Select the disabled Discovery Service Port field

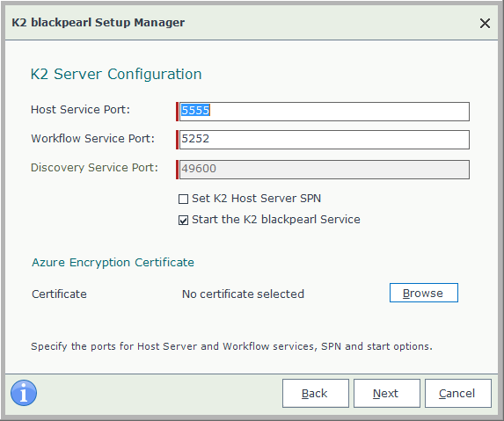click(324, 170)
